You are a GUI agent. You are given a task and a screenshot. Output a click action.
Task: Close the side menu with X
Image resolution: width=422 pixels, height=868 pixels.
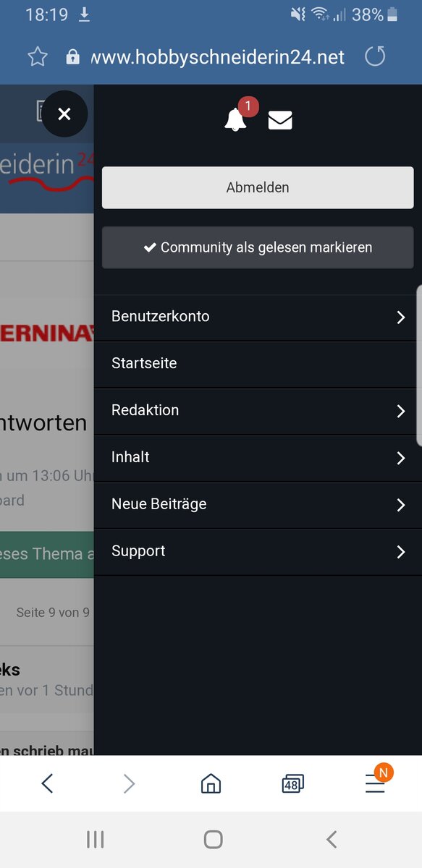(x=64, y=114)
